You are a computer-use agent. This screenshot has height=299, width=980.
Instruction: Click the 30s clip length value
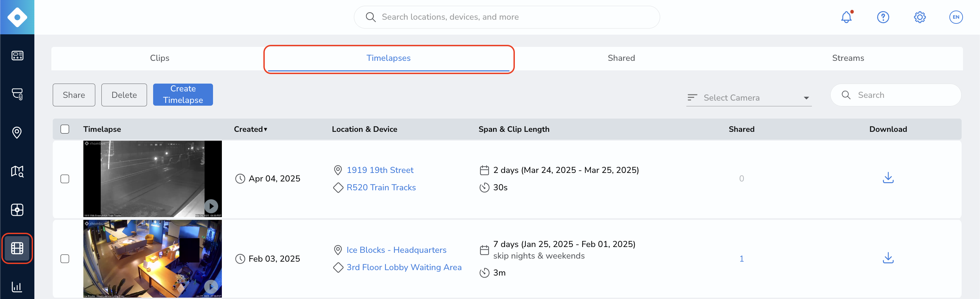click(500, 188)
